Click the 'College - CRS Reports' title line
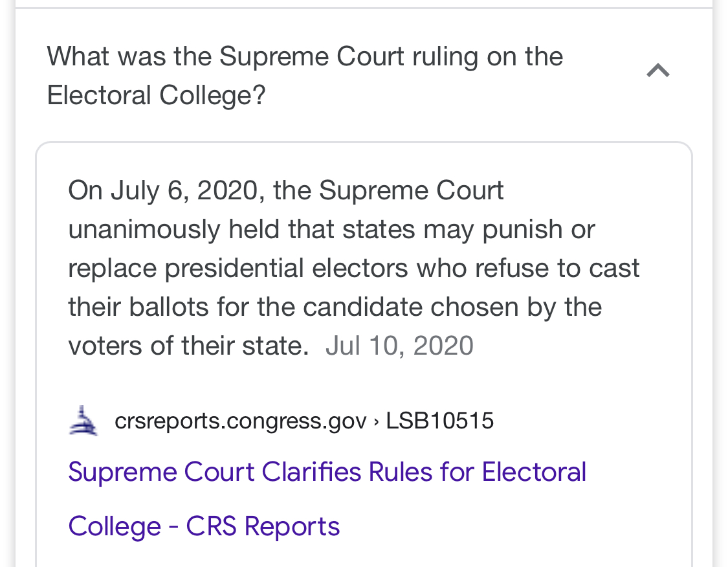Viewport: 728px width, 567px height. point(204,526)
